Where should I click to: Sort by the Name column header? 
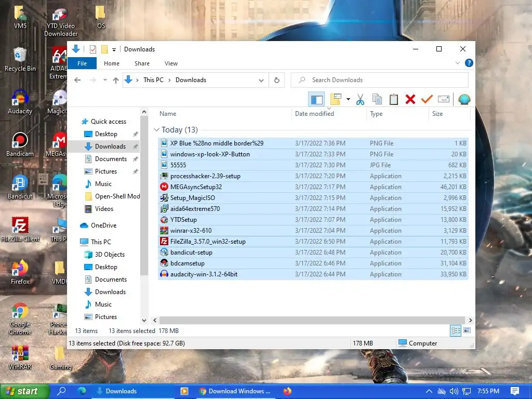coord(224,114)
